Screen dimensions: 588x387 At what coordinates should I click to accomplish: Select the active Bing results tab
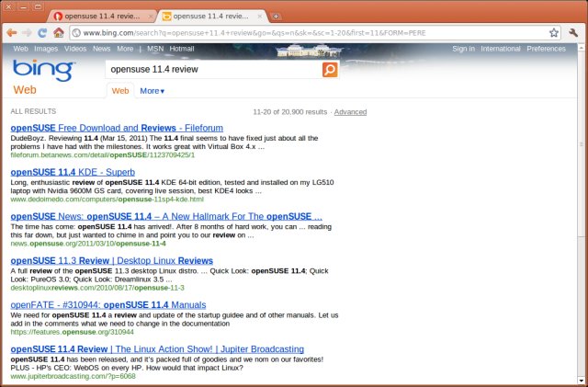212,17
